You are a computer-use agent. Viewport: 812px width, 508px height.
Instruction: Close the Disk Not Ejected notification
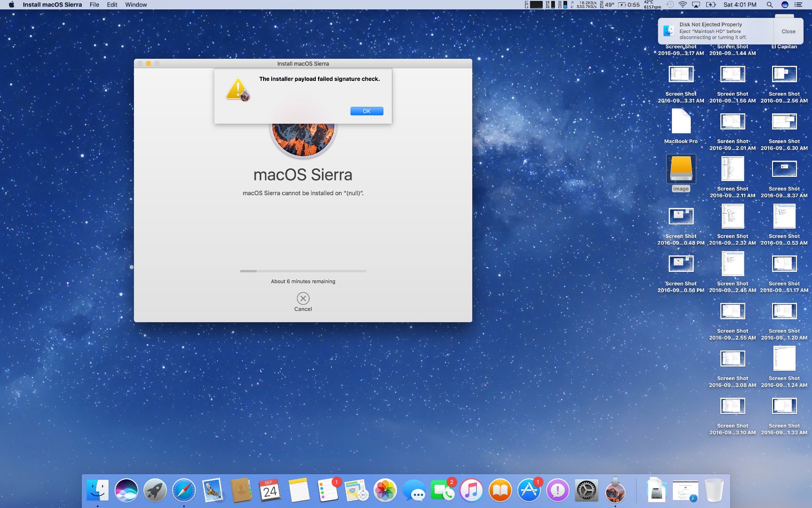click(789, 32)
